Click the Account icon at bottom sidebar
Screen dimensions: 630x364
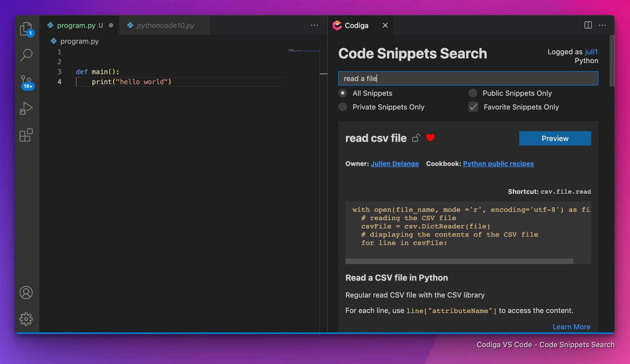point(26,293)
